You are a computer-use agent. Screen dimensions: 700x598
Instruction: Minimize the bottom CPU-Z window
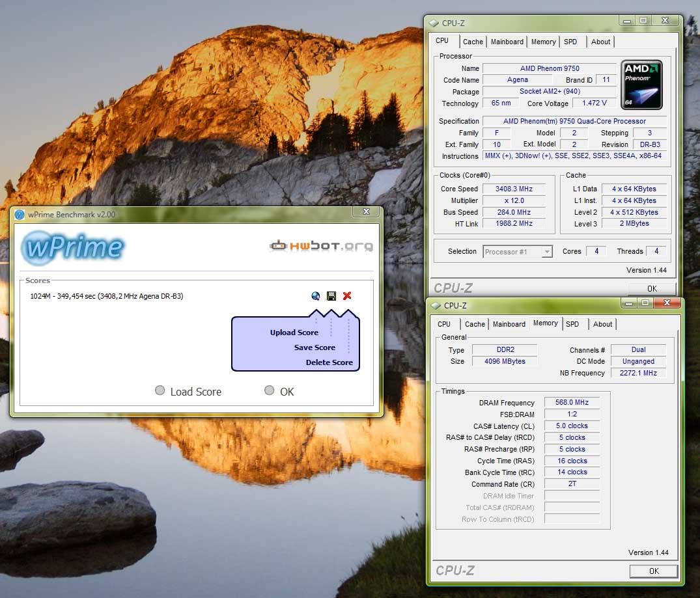pyautogui.click(x=629, y=303)
